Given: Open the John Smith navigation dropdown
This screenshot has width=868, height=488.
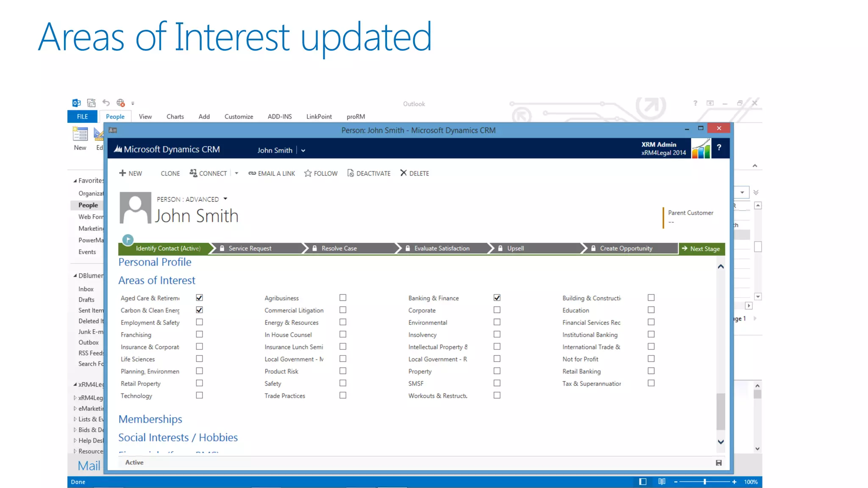Looking at the screenshot, I should point(303,150).
